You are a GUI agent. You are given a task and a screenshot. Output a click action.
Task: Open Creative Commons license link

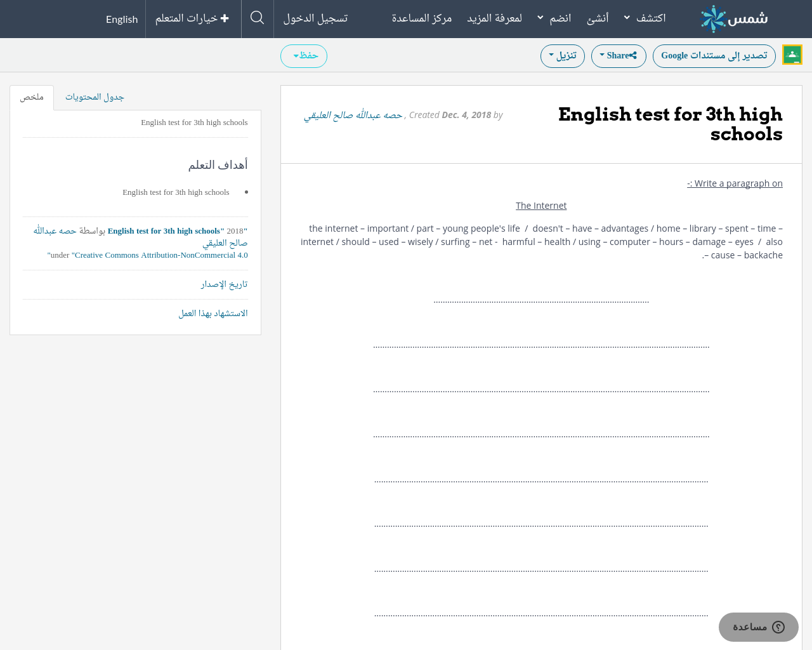159,254
